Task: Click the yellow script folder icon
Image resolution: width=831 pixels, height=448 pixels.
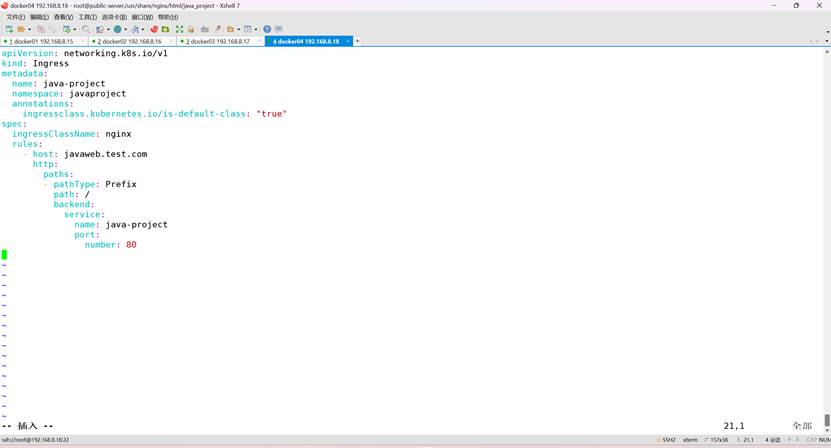Action: pos(231,29)
